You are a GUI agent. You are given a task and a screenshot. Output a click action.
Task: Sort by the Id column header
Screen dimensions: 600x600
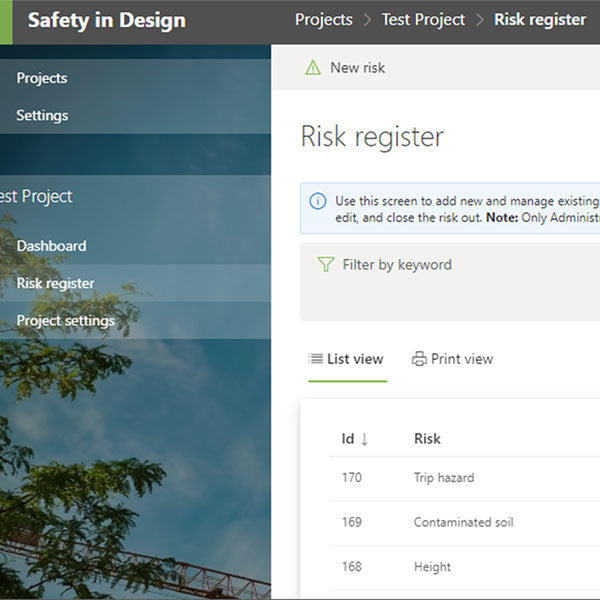click(348, 439)
